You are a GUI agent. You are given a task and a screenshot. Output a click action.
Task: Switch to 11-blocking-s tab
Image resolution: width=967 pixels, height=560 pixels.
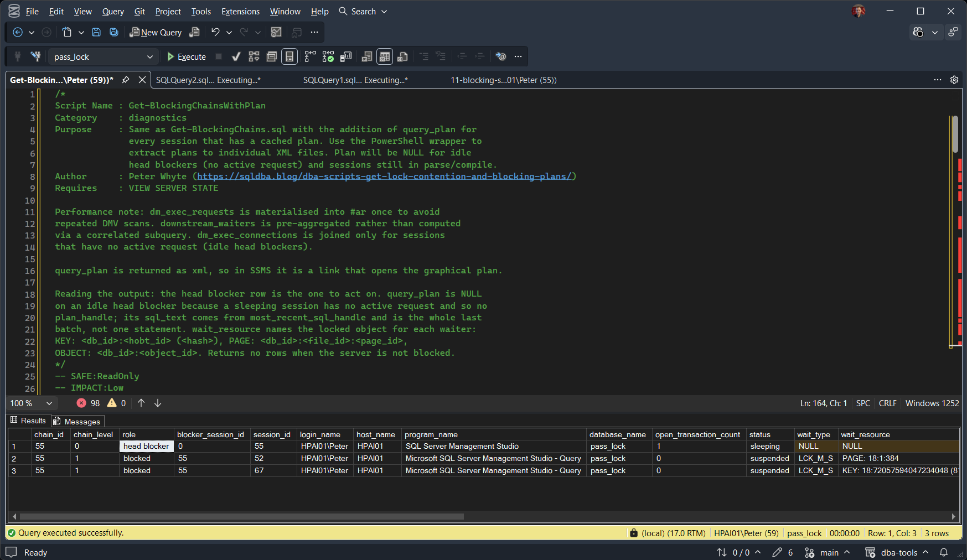[x=503, y=80]
